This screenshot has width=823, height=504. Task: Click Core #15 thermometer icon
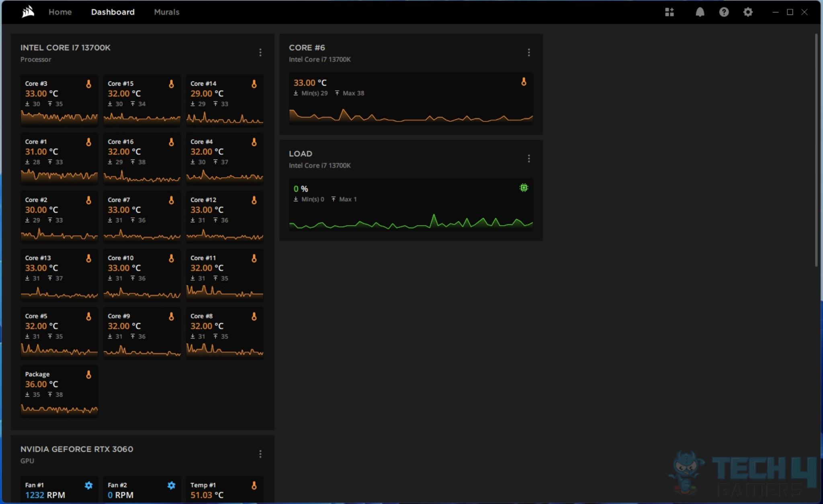click(171, 84)
